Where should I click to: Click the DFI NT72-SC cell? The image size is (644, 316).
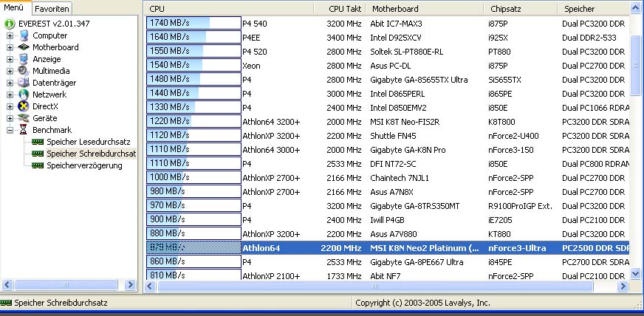[x=393, y=164]
